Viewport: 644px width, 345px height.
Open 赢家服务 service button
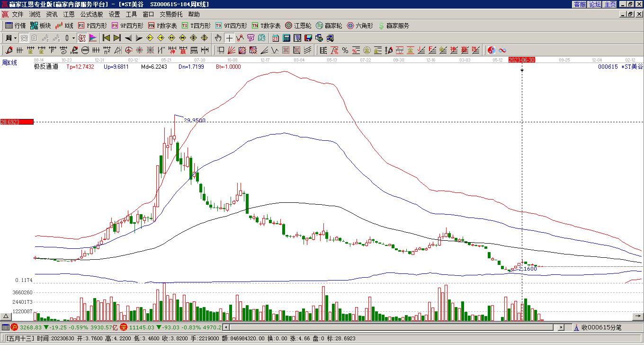coord(394,26)
